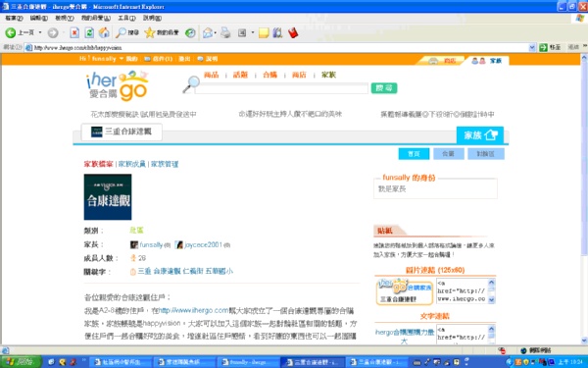Image resolution: width=588 pixels, height=368 pixels.
Task: Click the magnifying glass beside the site search box
Action: pyautogui.click(x=191, y=84)
